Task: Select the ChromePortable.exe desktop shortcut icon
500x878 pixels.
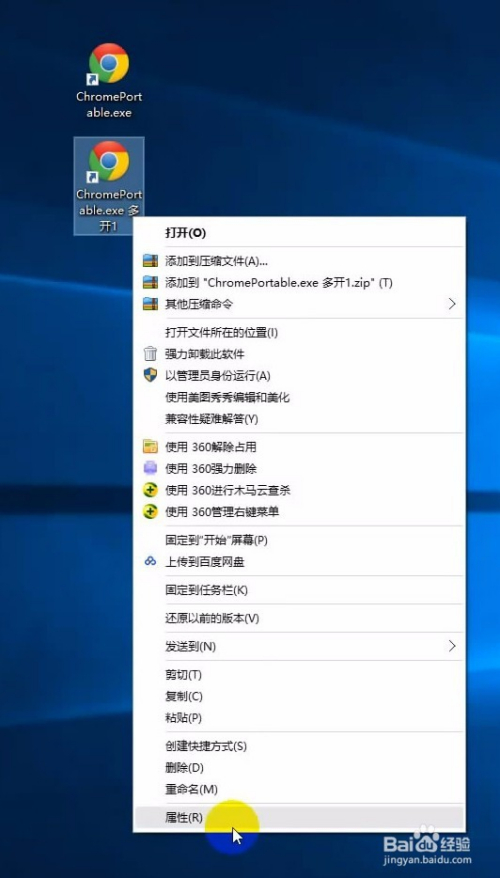Action: pos(109,63)
